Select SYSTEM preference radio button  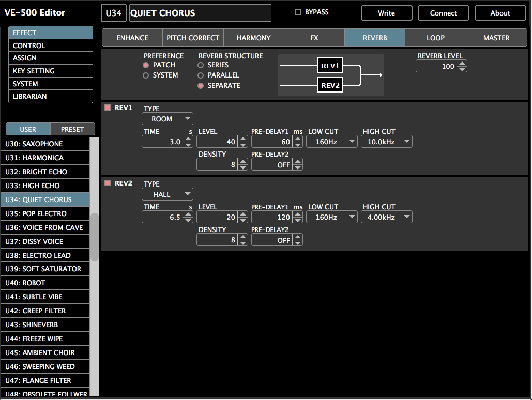pos(146,75)
